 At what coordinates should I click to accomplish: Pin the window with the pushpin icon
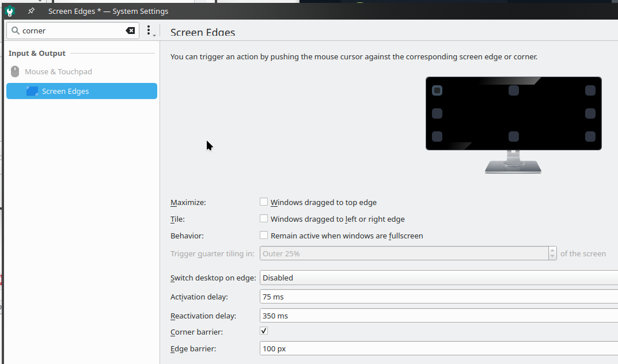31,11
